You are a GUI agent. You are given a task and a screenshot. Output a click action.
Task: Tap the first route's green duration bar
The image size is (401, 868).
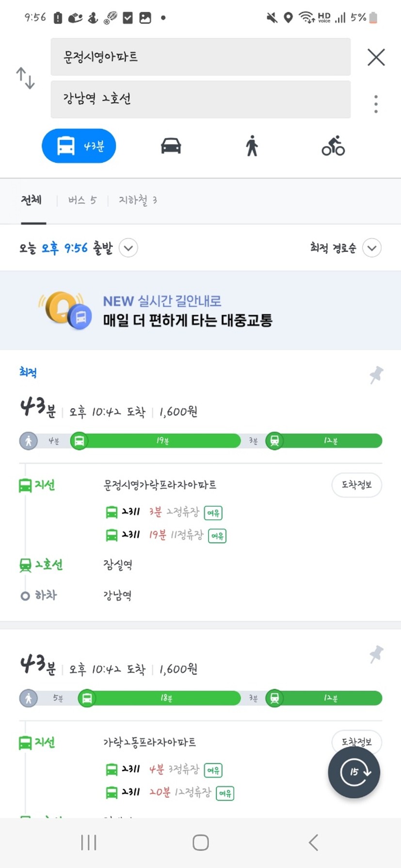point(201,441)
